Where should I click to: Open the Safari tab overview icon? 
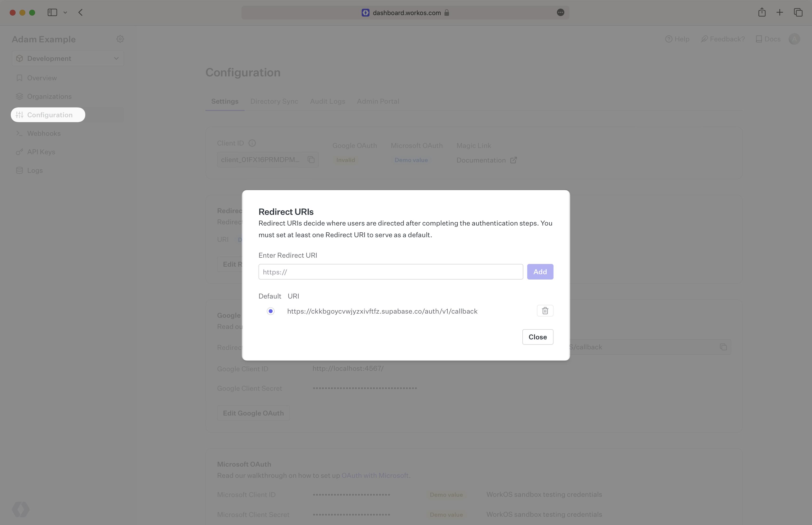coord(798,13)
